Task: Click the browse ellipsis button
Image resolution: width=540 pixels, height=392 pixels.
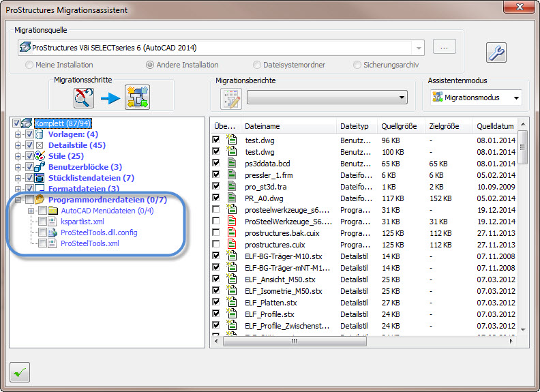Action: (445, 47)
